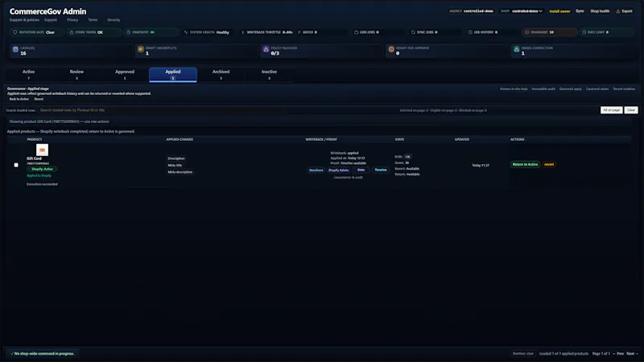
Task: Click the Prev page link
Action: tap(618, 353)
